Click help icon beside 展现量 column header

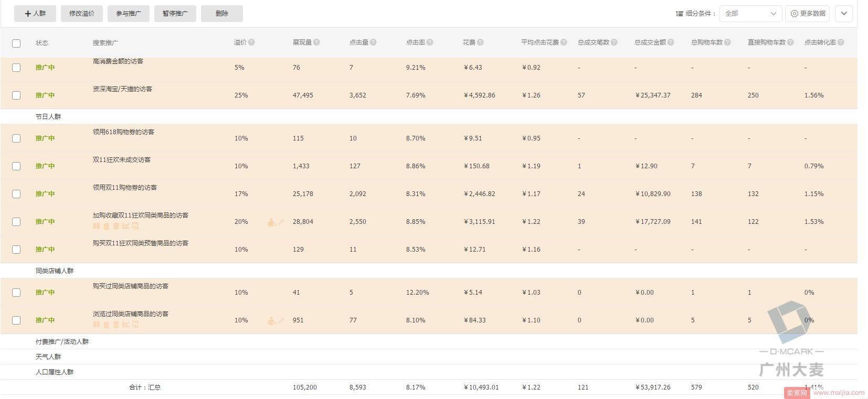point(316,42)
